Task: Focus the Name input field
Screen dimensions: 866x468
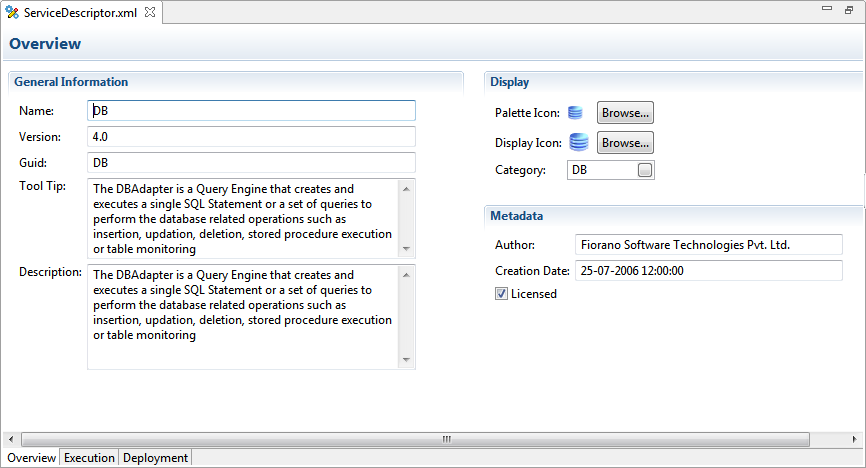Action: tap(251, 110)
